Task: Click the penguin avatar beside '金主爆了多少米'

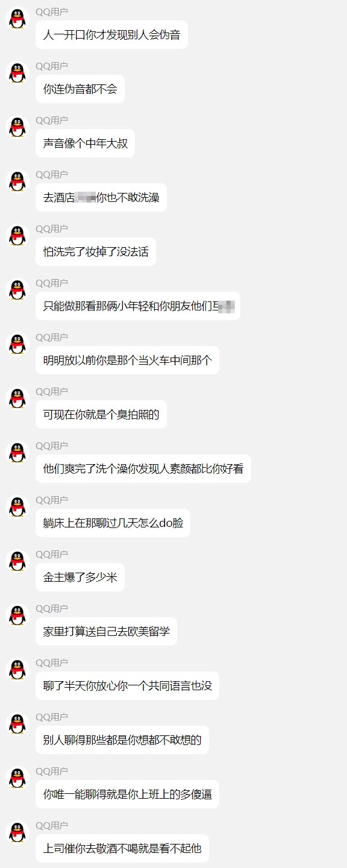Action: point(17,561)
